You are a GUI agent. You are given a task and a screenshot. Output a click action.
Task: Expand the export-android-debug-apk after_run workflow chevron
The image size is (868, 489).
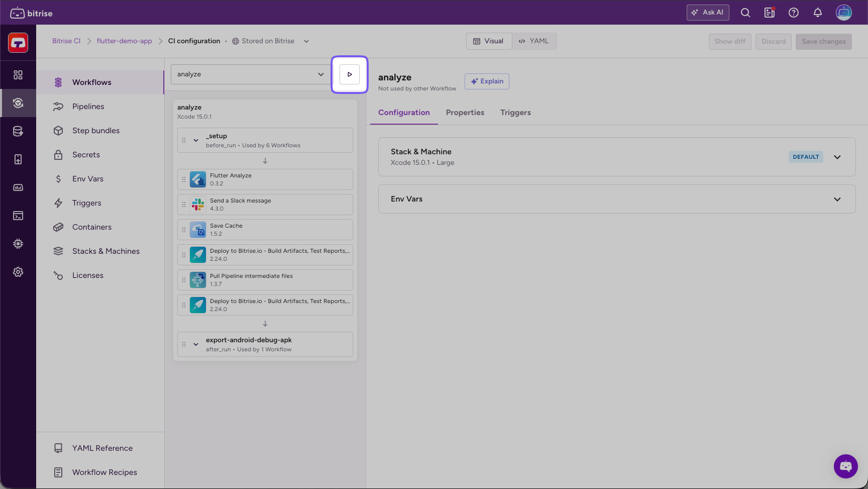point(196,344)
